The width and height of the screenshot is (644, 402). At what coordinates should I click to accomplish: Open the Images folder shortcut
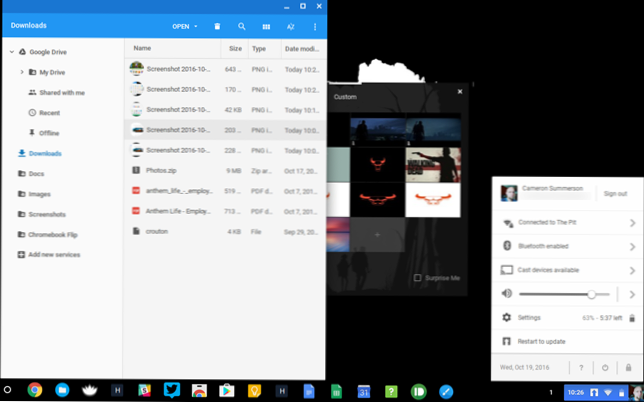(x=39, y=194)
